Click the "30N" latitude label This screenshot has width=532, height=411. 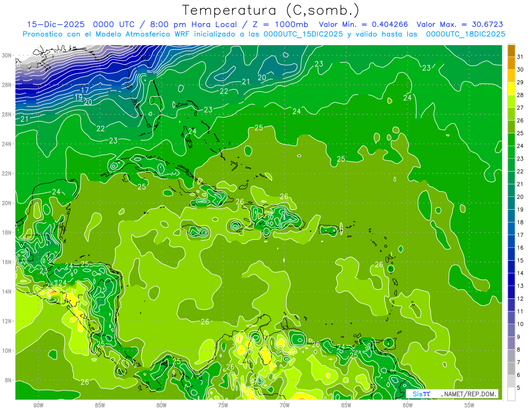point(7,55)
